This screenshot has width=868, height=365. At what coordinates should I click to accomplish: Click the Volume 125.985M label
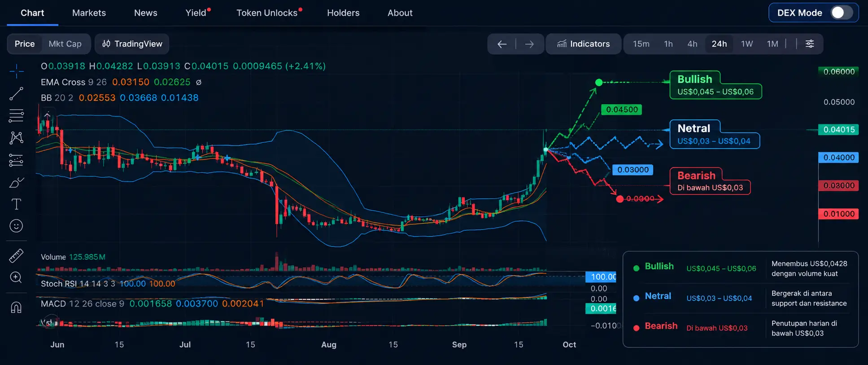click(73, 257)
